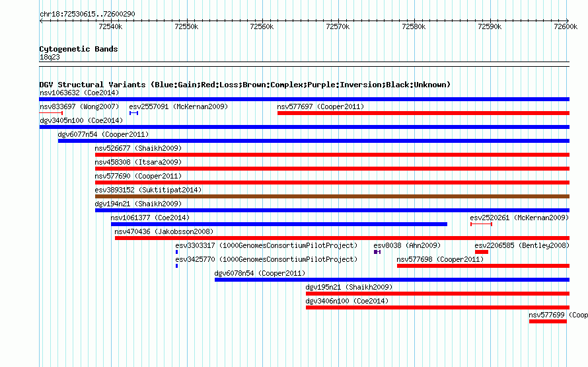Select the brown esv3893152 complex bar

(332, 196)
